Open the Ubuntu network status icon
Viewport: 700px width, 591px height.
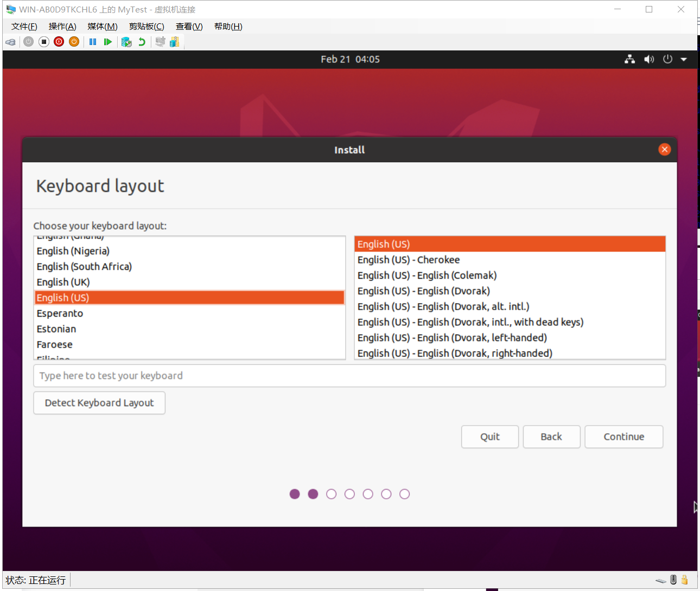(629, 59)
